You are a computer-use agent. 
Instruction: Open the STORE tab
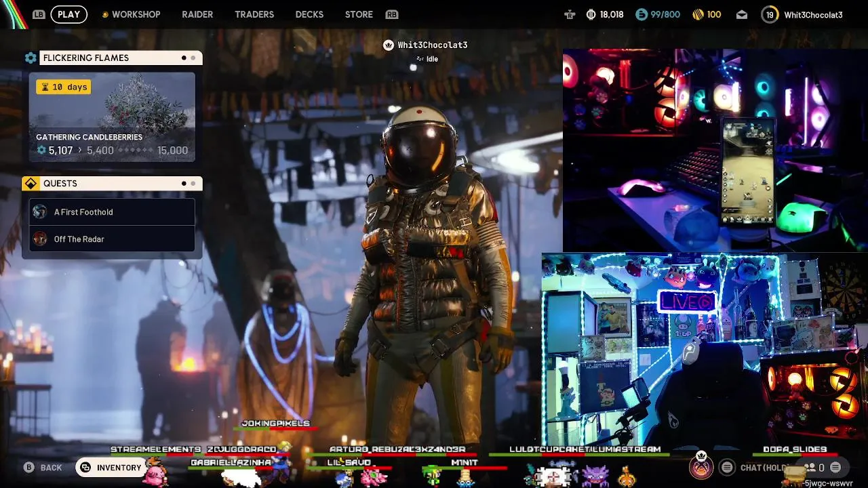click(x=359, y=14)
